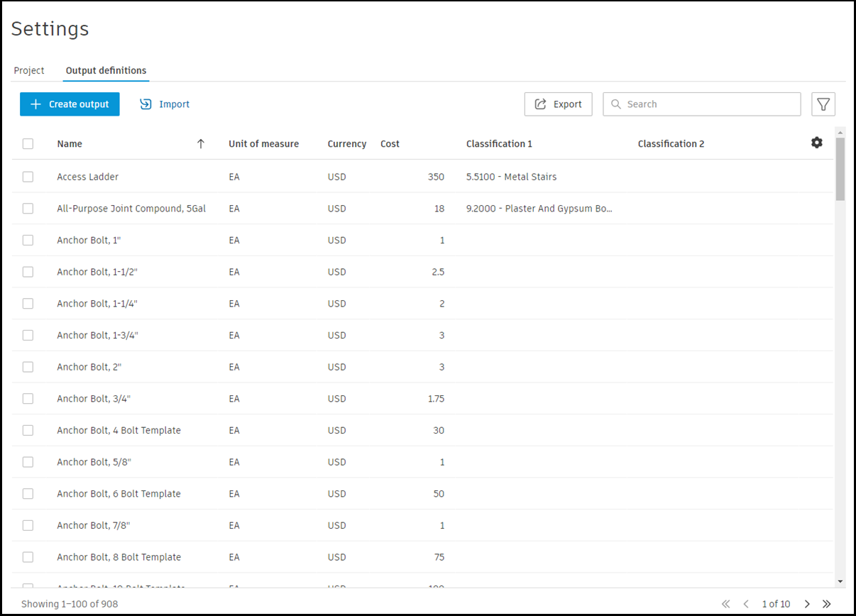Jump to the last page
Screen dimensions: 856x616
pyautogui.click(x=827, y=604)
